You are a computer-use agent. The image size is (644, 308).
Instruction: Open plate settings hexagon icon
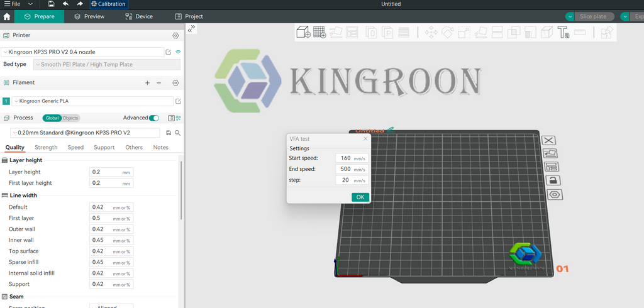coord(555,194)
